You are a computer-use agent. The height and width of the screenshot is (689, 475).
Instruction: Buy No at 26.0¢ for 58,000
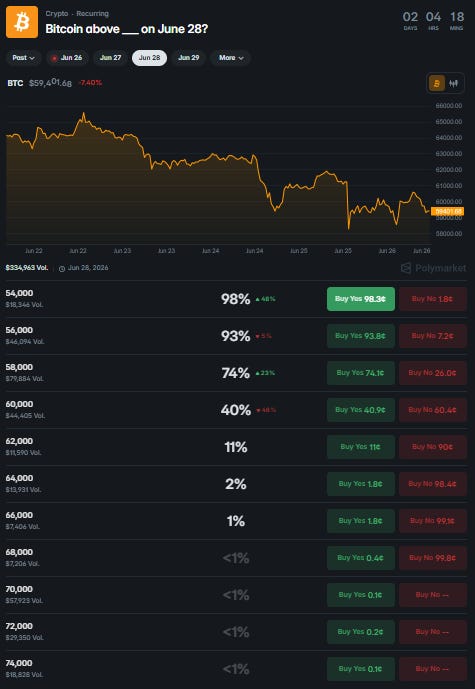pyautogui.click(x=433, y=373)
